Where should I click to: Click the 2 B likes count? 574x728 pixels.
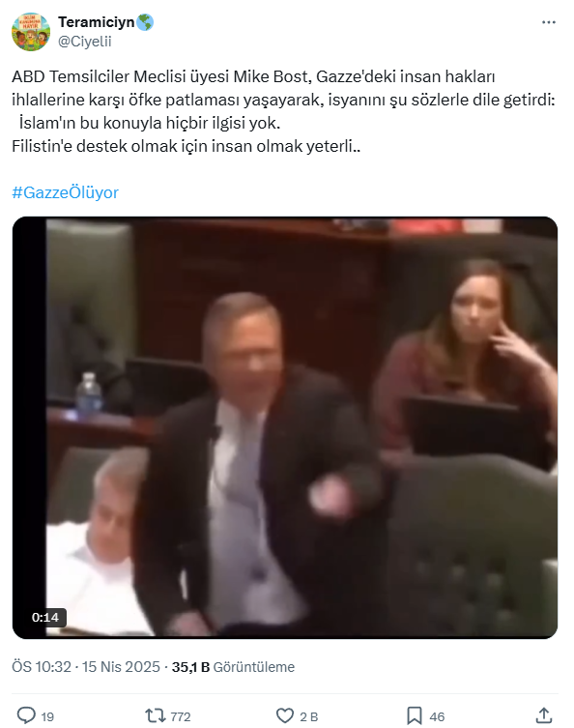pyautogui.click(x=308, y=716)
